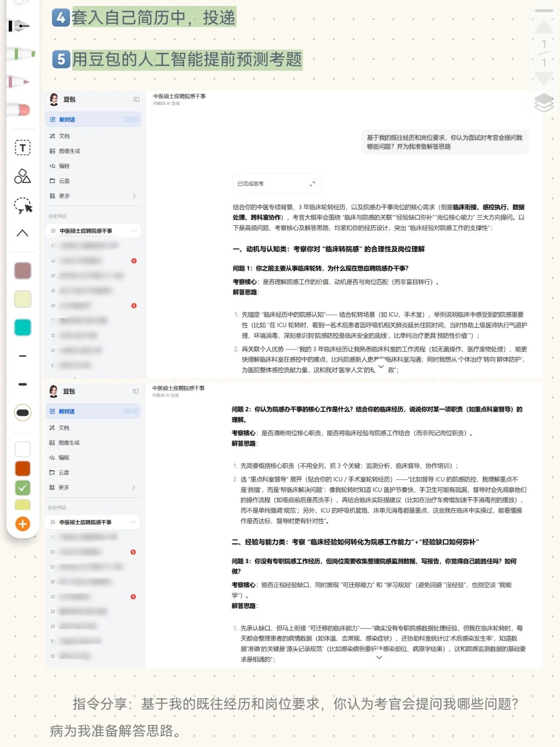Select the eraser tool
Screen dimensions: 560x747
point(19,110)
